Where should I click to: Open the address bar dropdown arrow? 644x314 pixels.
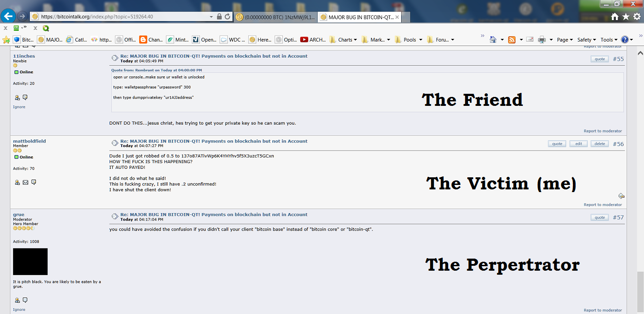point(212,17)
